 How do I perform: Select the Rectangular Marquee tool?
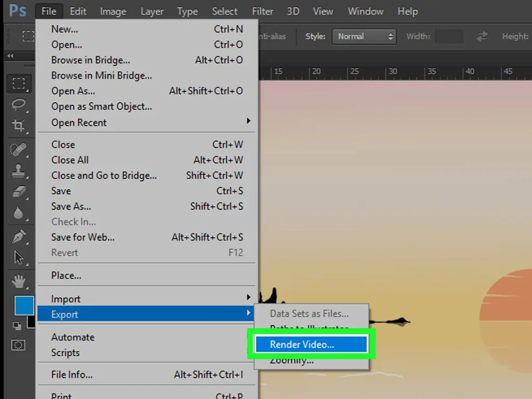19,83
